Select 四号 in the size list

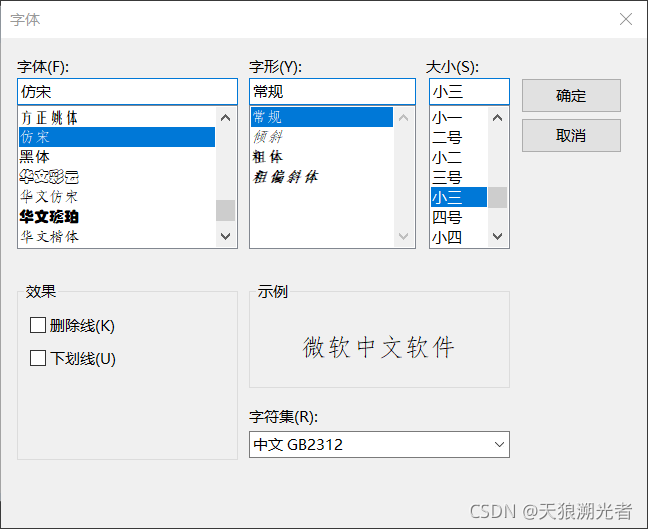pyautogui.click(x=459, y=217)
